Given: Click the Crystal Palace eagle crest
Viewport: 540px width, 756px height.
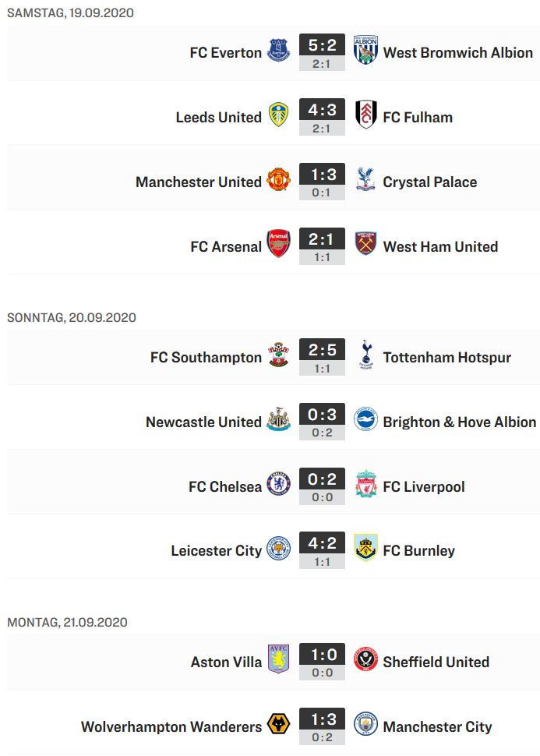Looking at the screenshot, I should 365,179.
